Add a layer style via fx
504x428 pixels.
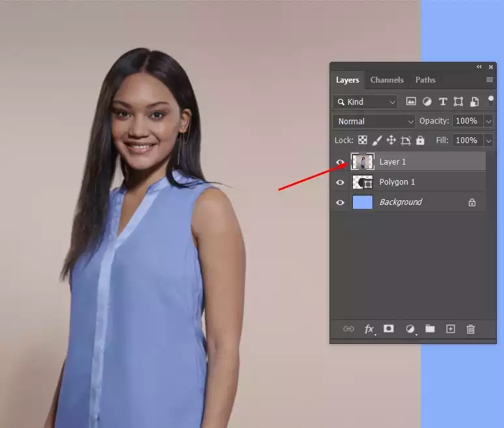pyautogui.click(x=369, y=329)
